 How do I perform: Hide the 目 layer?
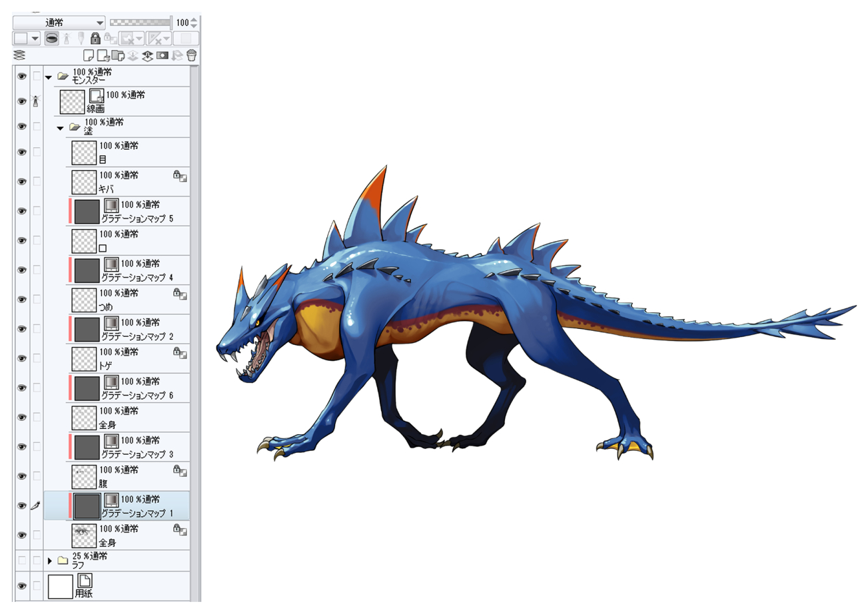[22, 152]
